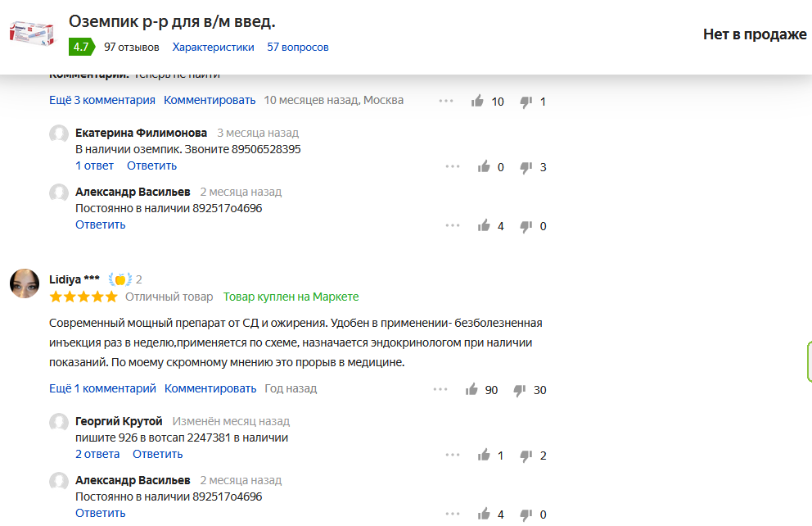Select text 'Изменён месяц назад'
The image size is (812, 526).
pos(231,421)
